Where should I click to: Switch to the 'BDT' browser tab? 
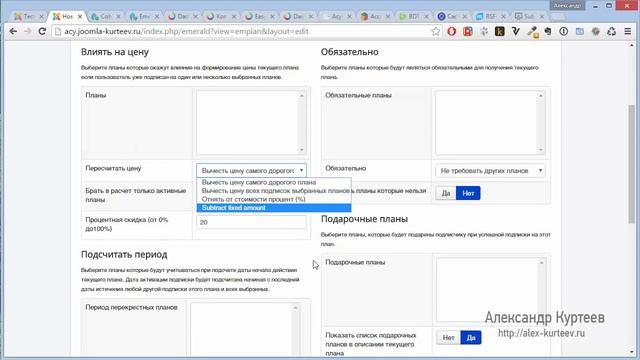(413, 16)
